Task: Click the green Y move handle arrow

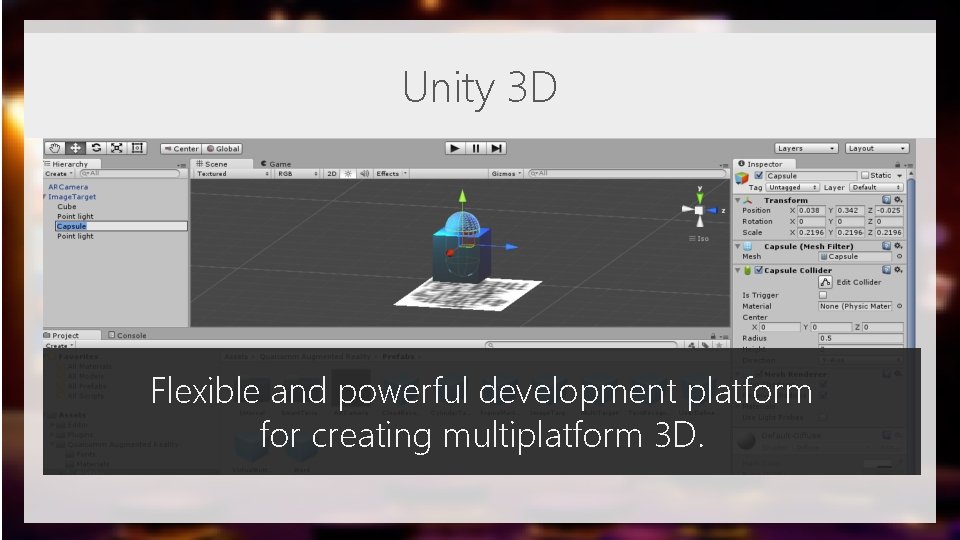Action: [463, 197]
